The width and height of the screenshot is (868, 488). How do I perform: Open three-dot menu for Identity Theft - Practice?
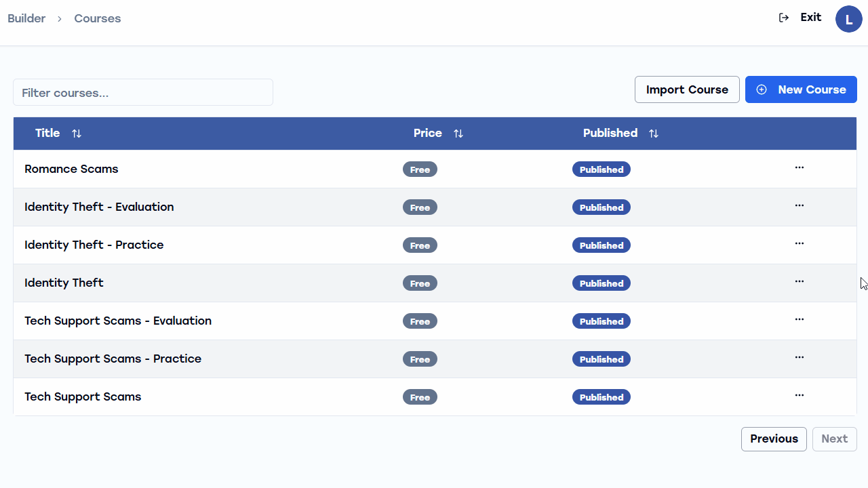click(799, 244)
